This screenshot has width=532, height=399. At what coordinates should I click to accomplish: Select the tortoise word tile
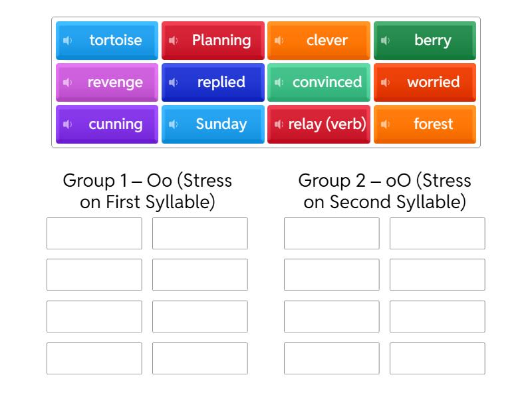[x=116, y=41]
